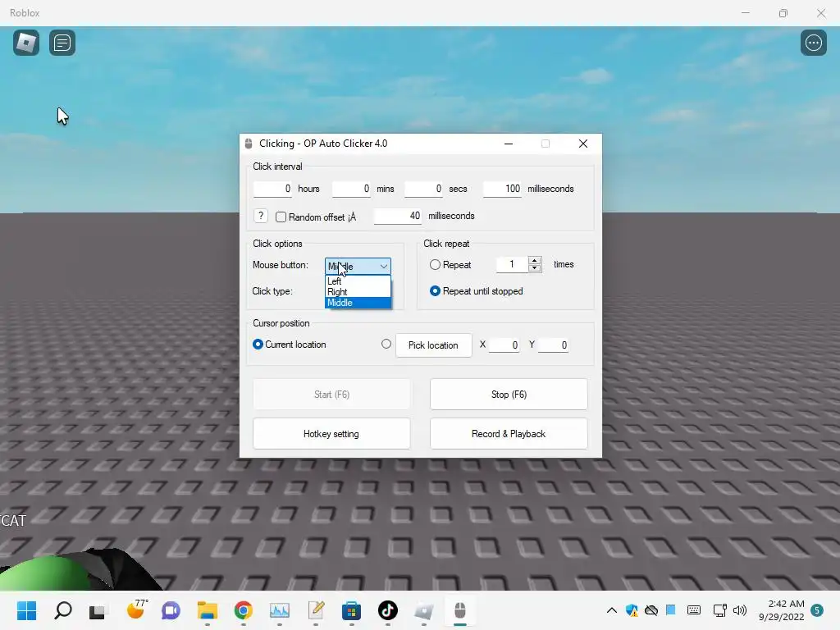Show hidden system tray icons

pos(611,610)
